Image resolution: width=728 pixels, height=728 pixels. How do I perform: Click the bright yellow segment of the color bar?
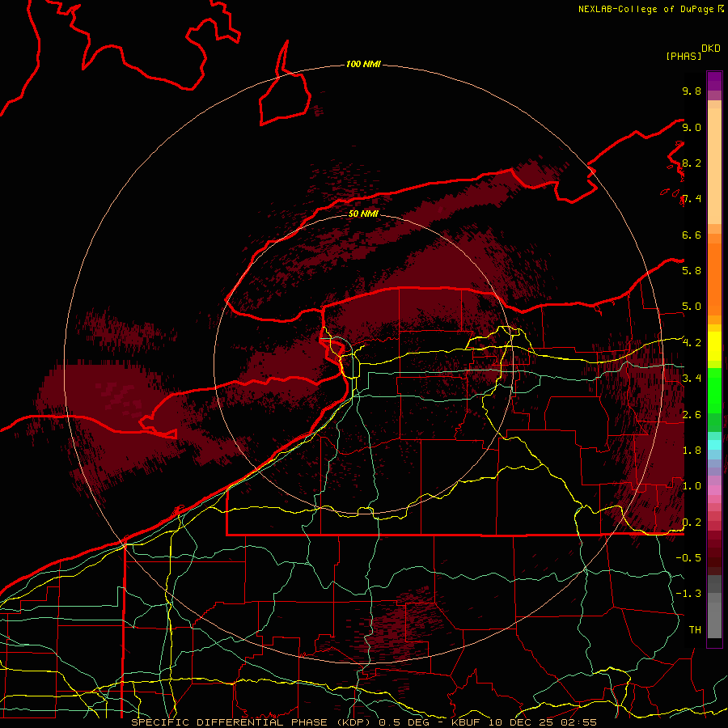tap(714, 346)
